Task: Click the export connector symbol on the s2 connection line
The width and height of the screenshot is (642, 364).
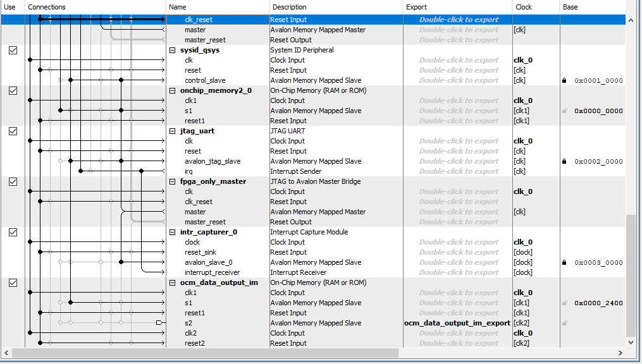Action: [x=159, y=323]
